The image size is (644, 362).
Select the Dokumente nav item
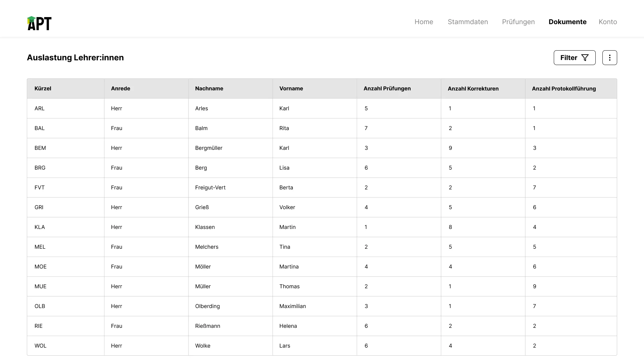pos(568,22)
